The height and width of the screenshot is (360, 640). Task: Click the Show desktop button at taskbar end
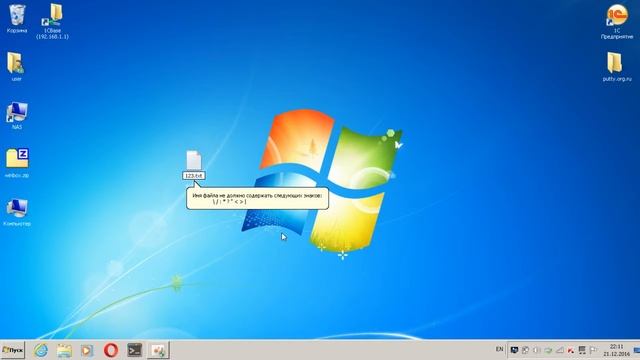click(636, 350)
